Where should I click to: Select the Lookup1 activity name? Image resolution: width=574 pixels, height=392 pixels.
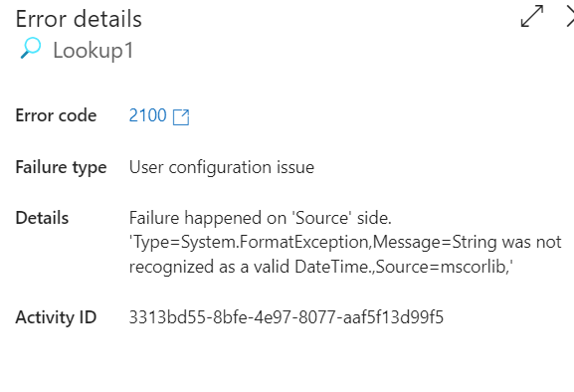pyautogui.click(x=94, y=51)
